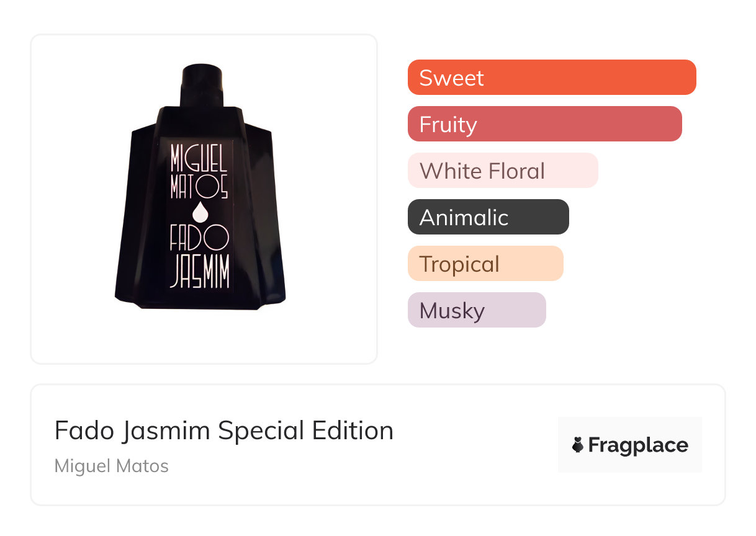Choose the Animalic accord bar

click(x=488, y=217)
